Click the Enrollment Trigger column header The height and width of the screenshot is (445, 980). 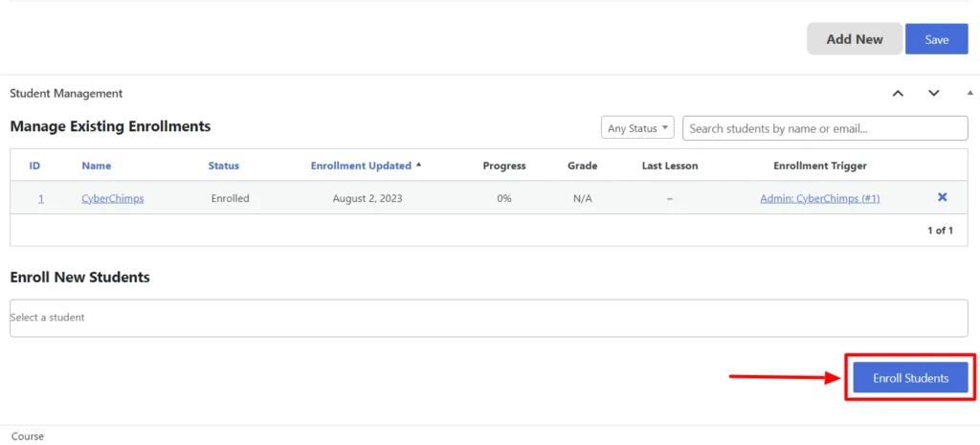click(x=820, y=166)
